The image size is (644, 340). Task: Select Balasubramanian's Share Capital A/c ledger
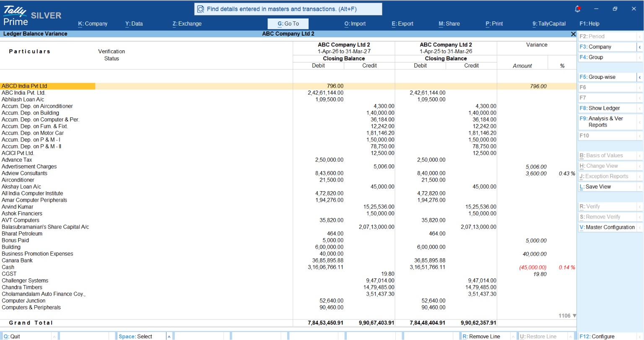(x=45, y=227)
